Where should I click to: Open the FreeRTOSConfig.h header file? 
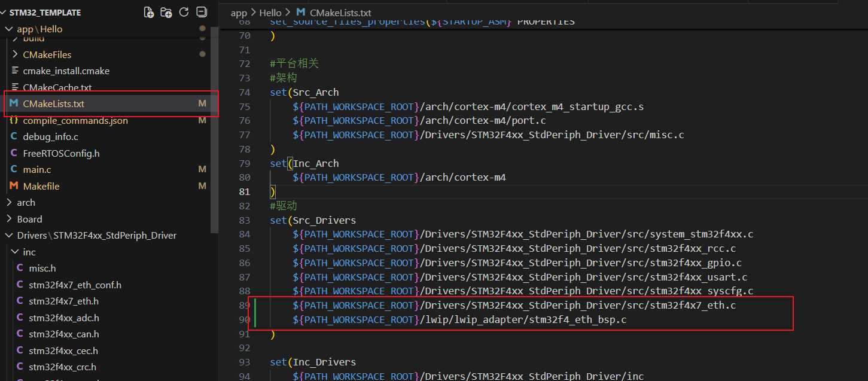pyautogui.click(x=61, y=153)
